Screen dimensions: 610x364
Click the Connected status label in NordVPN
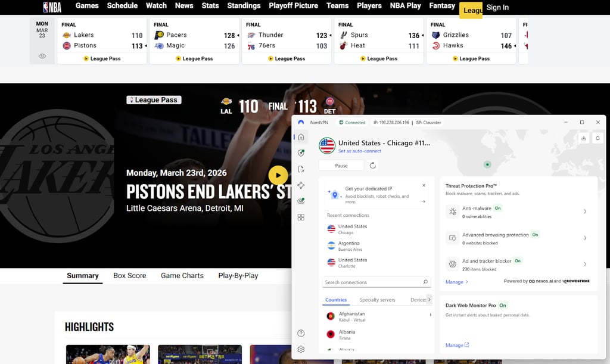coord(351,123)
